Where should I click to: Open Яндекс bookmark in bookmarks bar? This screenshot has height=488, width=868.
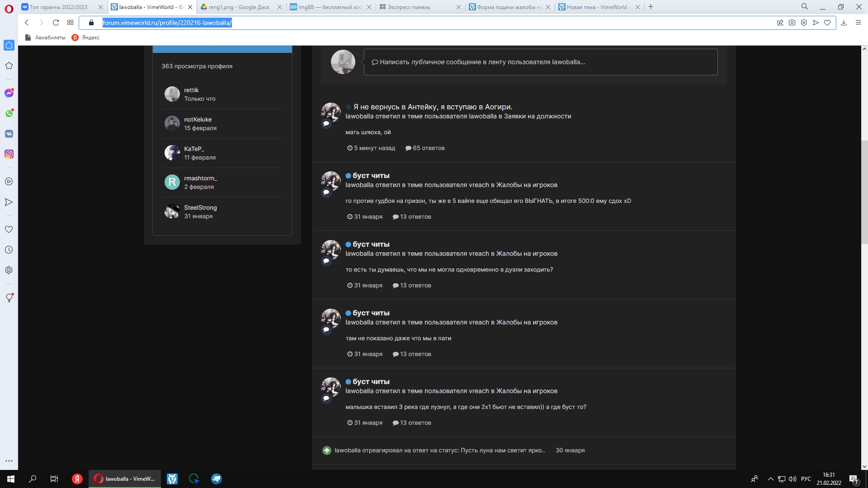click(90, 38)
